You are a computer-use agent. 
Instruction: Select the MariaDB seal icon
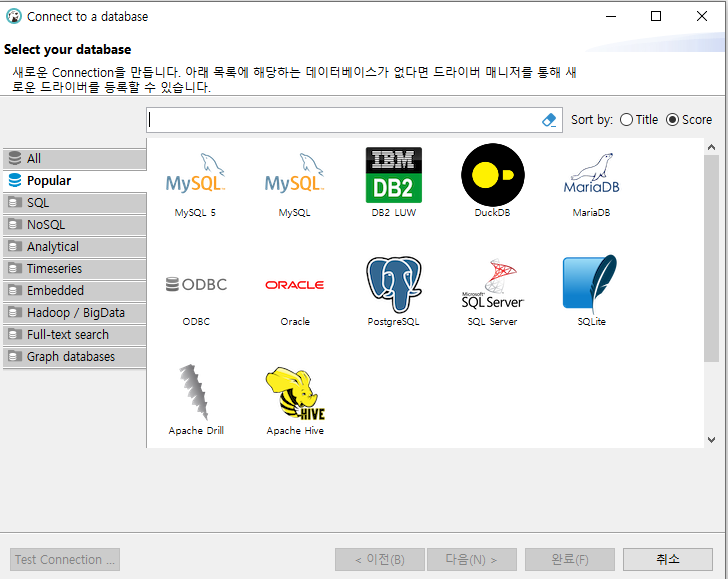tap(592, 174)
